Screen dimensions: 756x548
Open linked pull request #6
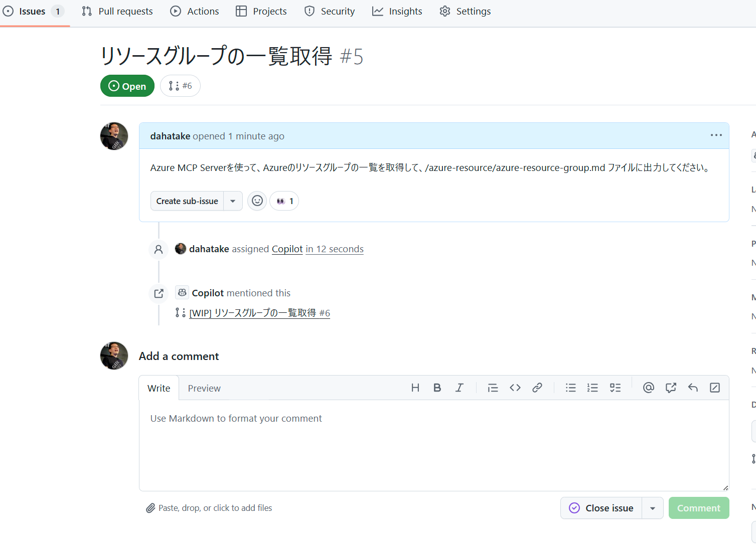259,312
